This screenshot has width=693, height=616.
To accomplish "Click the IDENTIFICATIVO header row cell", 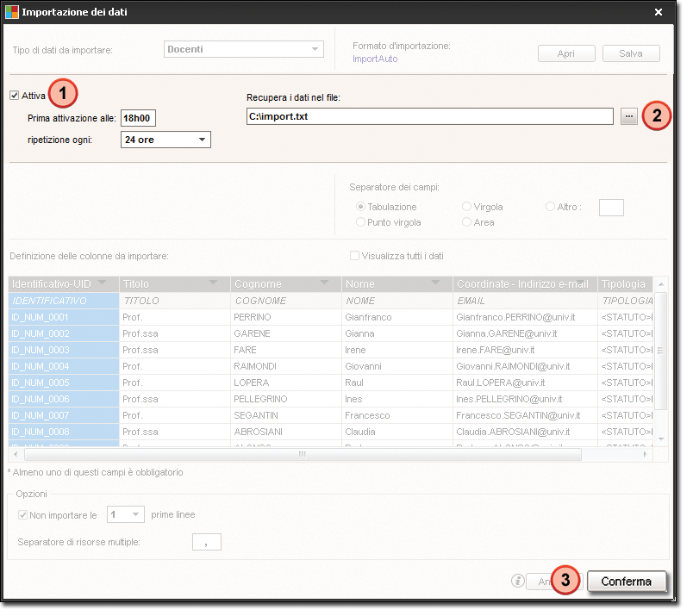I will tap(64, 301).
